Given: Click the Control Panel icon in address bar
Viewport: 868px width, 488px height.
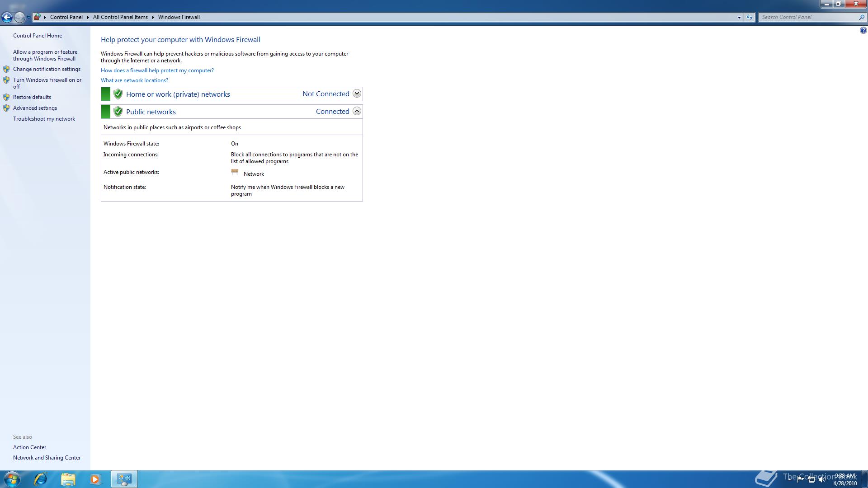Looking at the screenshot, I should 38,17.
